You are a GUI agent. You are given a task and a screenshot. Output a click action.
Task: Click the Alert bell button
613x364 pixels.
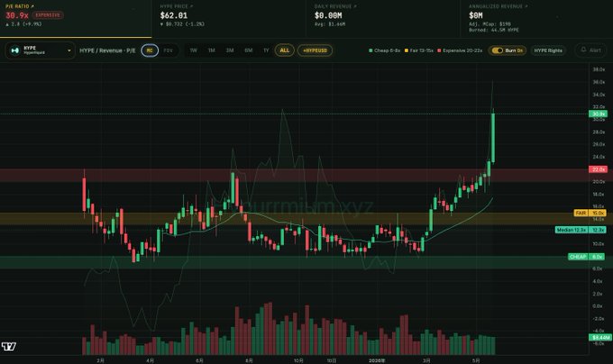coord(590,50)
